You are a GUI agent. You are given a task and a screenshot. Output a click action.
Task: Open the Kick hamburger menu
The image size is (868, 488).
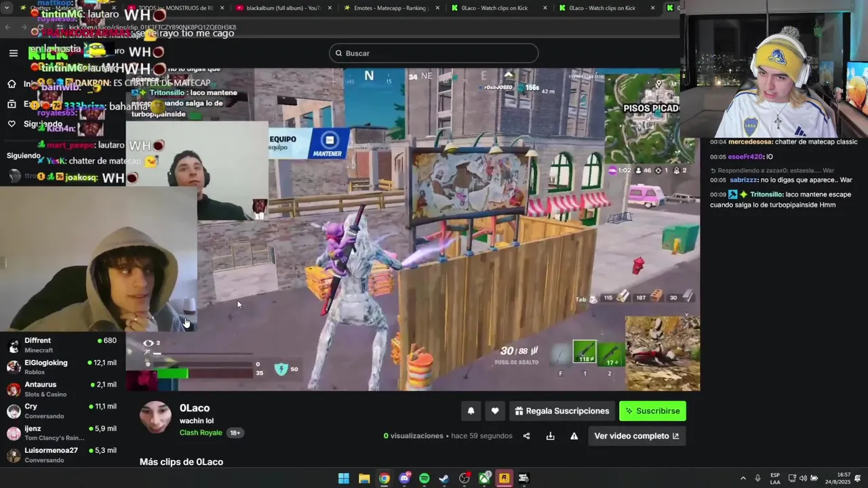[x=13, y=53]
